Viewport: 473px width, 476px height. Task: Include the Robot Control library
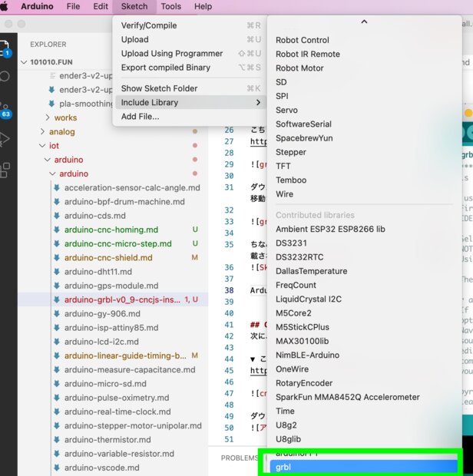click(x=364, y=40)
